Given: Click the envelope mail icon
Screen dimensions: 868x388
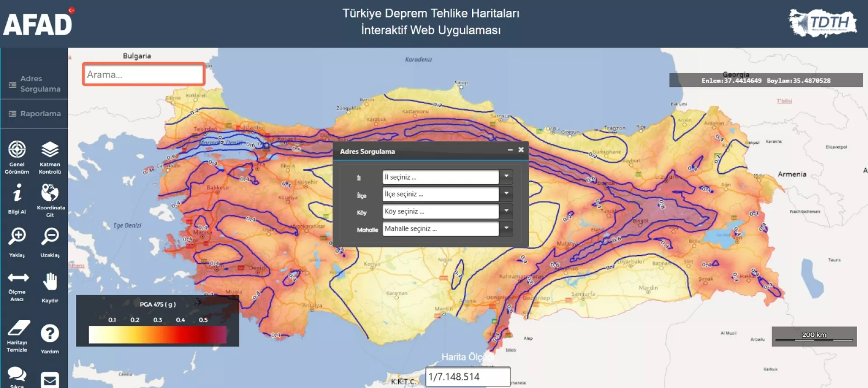Looking at the screenshot, I should point(50,380).
